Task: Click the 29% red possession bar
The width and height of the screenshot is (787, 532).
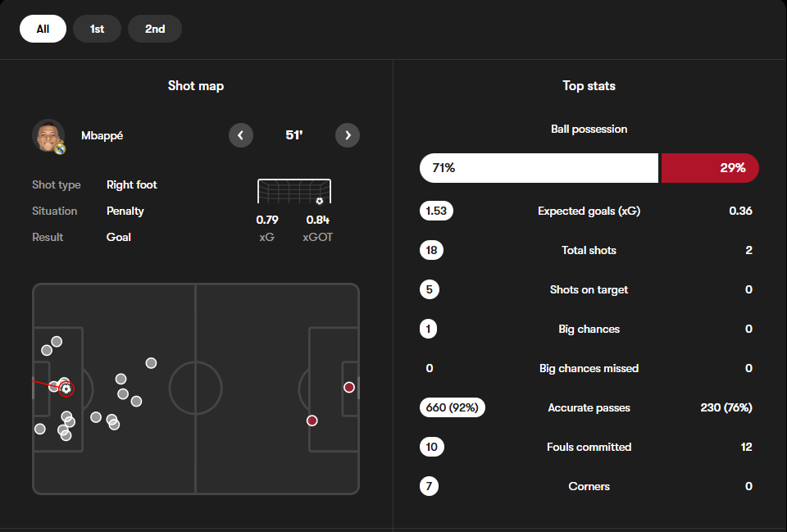Action: pyautogui.click(x=709, y=168)
